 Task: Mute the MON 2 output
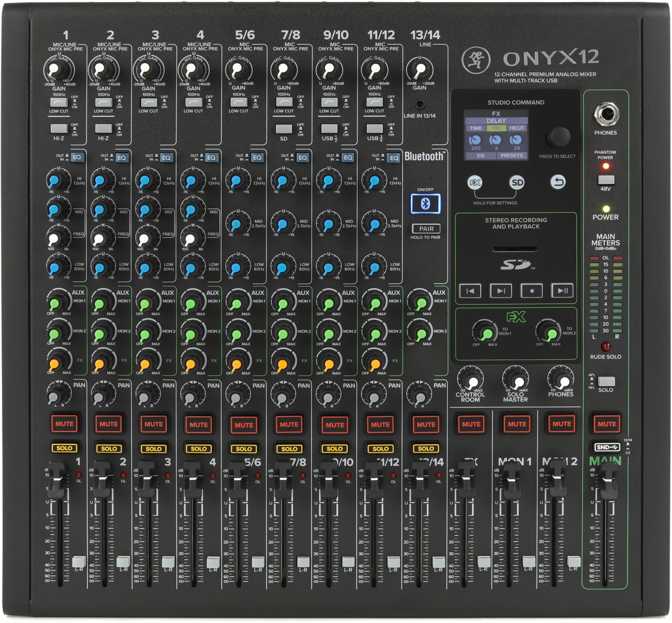point(561,424)
